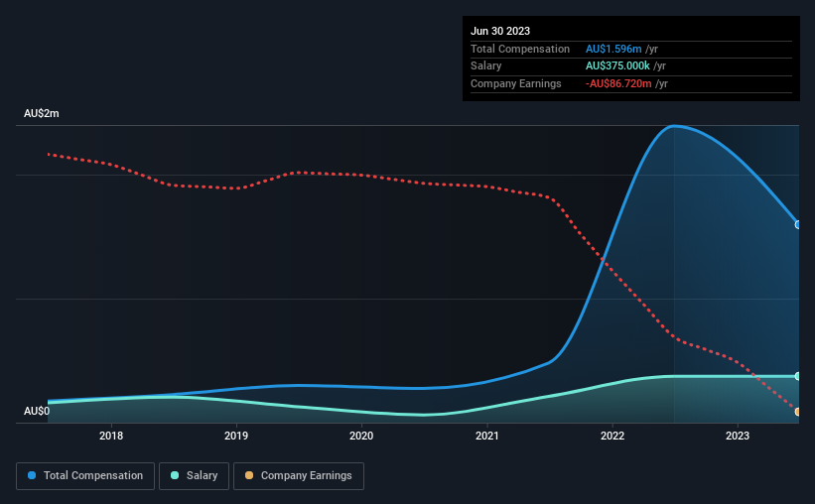The width and height of the screenshot is (815, 504).
Task: Click the 2023 x-axis label
Action: click(738, 436)
